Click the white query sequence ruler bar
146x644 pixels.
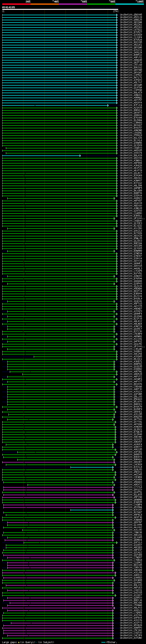60,9
